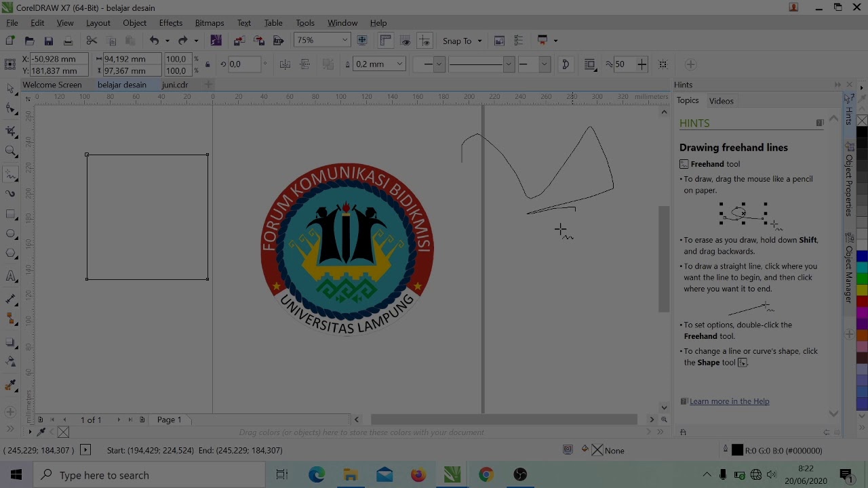Click the black outline color swatch in status bar
This screenshot has width=868, height=488.
737,450
